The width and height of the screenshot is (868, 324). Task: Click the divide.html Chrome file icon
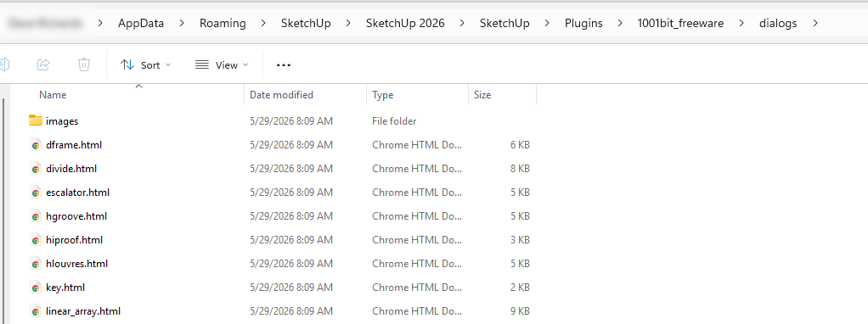pyautogui.click(x=36, y=169)
